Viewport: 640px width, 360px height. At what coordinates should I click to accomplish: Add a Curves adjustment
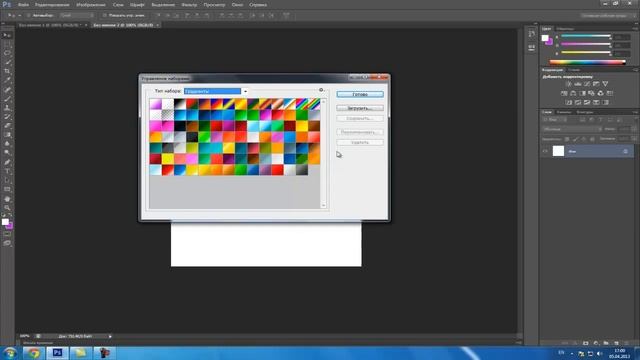[x=587, y=84]
